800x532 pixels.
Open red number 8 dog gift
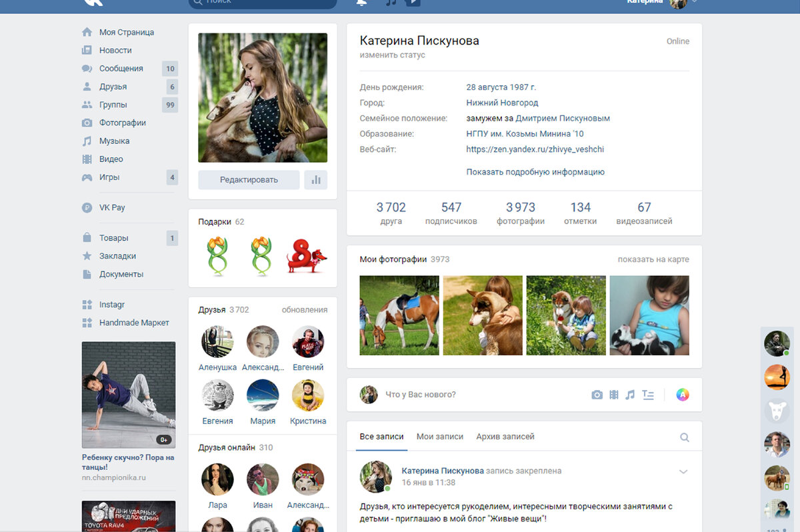(x=307, y=256)
